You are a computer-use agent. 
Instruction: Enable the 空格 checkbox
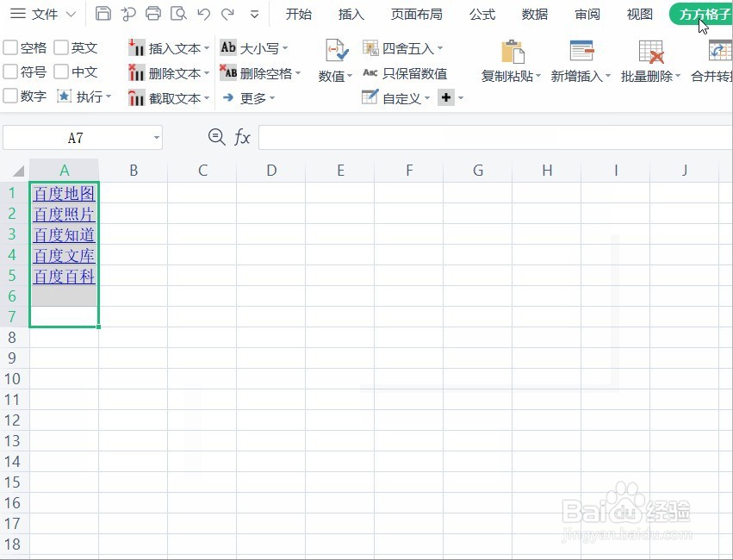pos(10,47)
